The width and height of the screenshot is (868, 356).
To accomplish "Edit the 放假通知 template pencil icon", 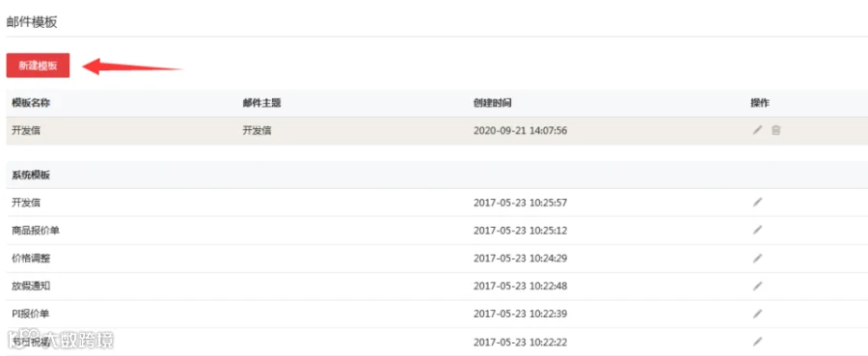I will (757, 286).
